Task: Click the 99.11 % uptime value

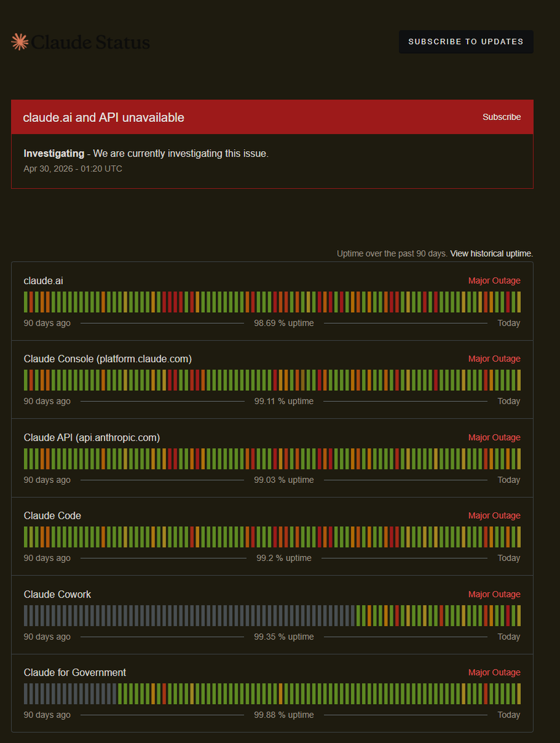Action: (x=284, y=401)
